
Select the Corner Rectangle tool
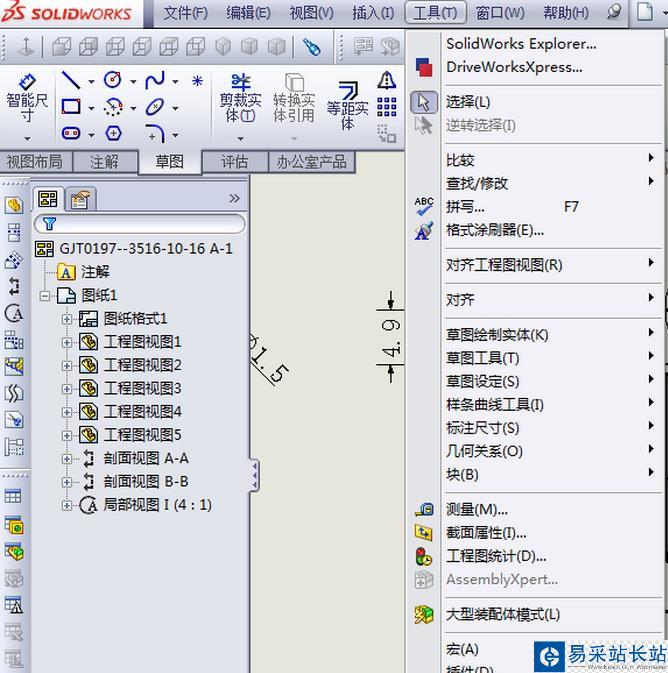71,106
